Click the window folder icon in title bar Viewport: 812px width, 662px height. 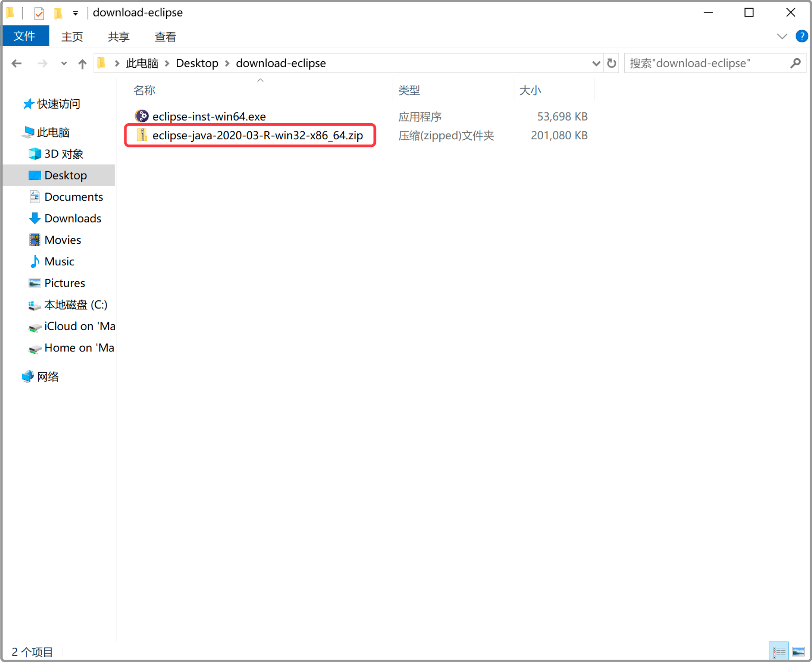[x=10, y=13]
